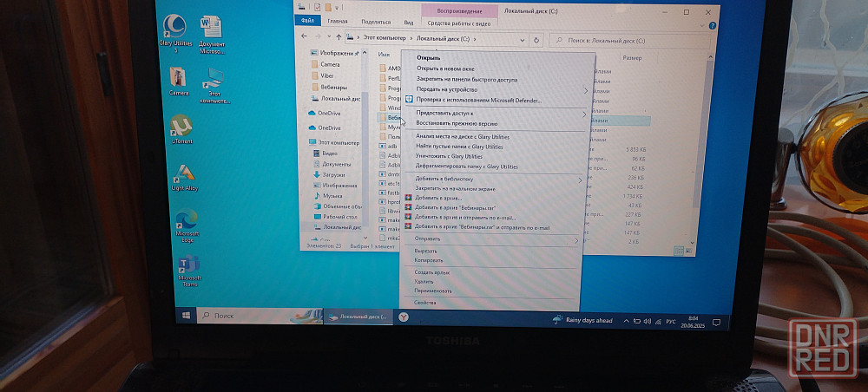
Task: Activate Локальный диск taskbar button
Action: (x=358, y=317)
